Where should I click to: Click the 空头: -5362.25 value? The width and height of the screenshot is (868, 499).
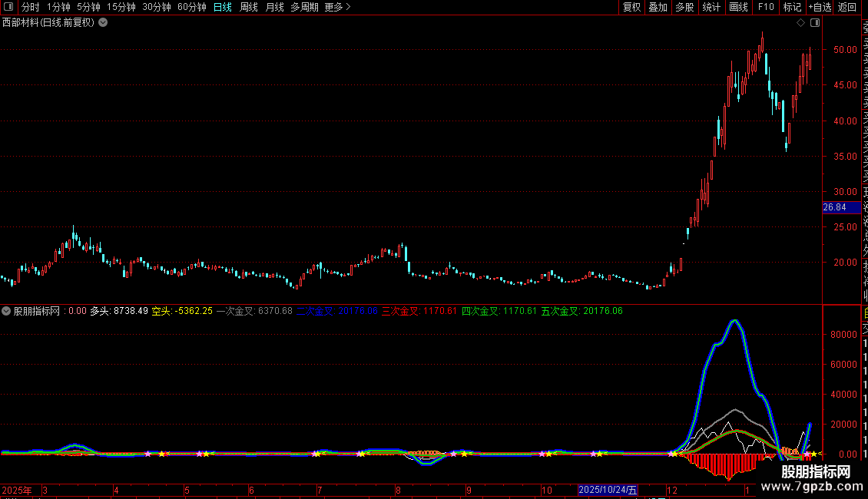(x=182, y=311)
